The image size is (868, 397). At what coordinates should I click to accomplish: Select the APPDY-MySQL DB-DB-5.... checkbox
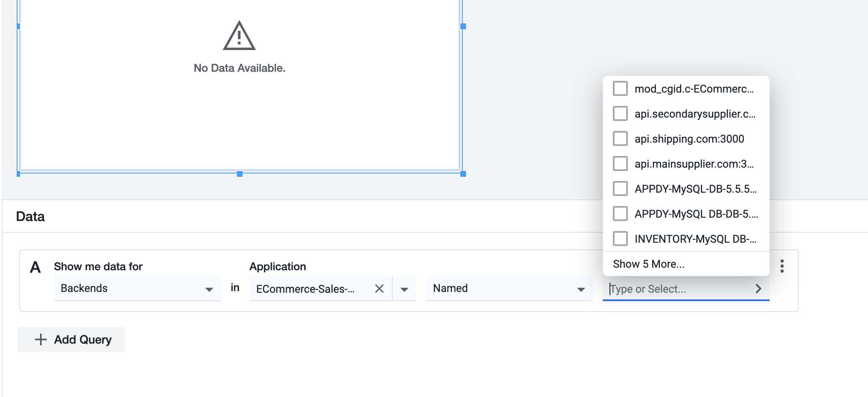[x=620, y=214]
